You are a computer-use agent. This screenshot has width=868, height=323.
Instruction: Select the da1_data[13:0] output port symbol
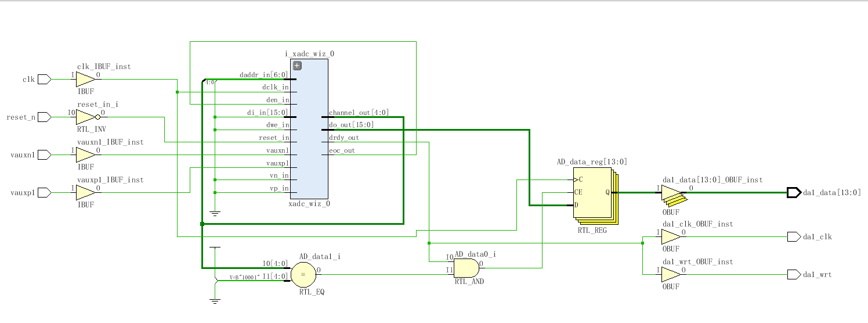tap(794, 192)
